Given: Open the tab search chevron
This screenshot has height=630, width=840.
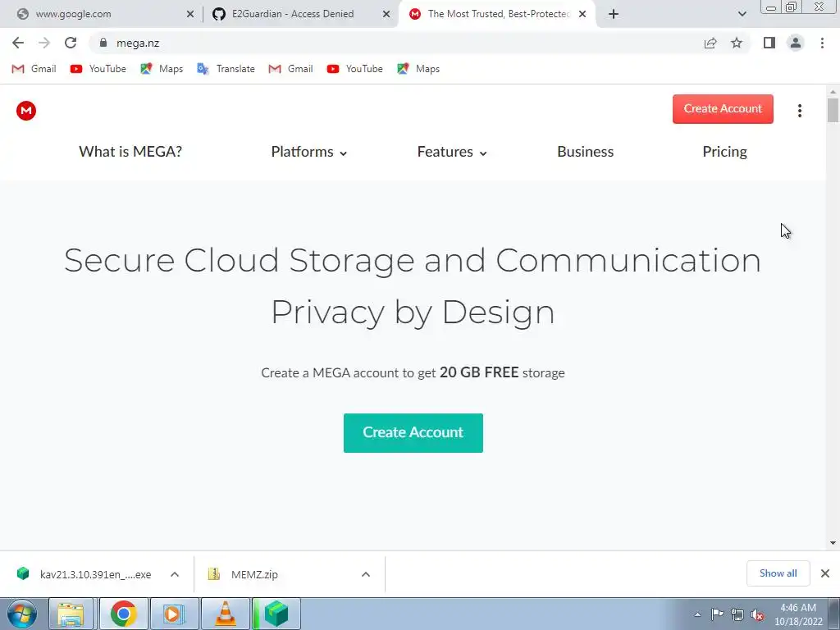Looking at the screenshot, I should coord(742,14).
